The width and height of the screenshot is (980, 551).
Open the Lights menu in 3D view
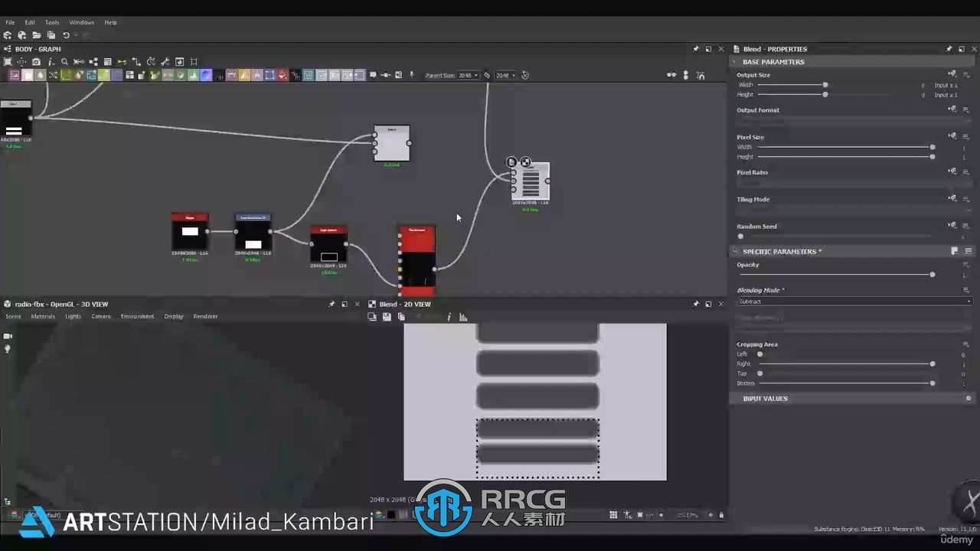coord(73,316)
